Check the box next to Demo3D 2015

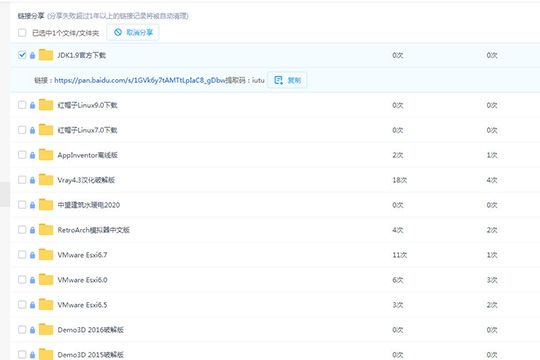[22, 354]
